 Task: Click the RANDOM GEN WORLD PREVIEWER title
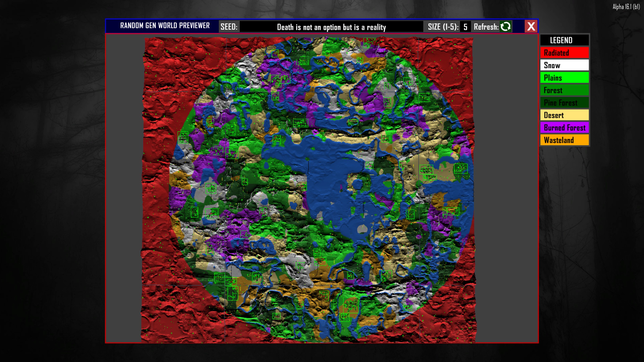coord(165,25)
